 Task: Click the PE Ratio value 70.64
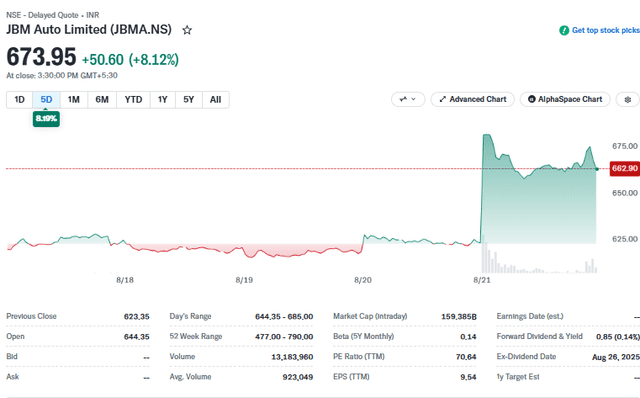pos(466,357)
